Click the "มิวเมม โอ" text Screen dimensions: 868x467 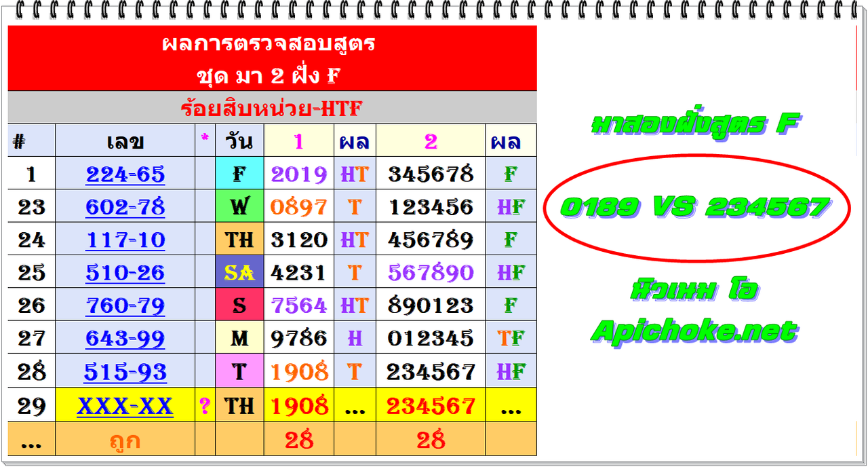694,291
